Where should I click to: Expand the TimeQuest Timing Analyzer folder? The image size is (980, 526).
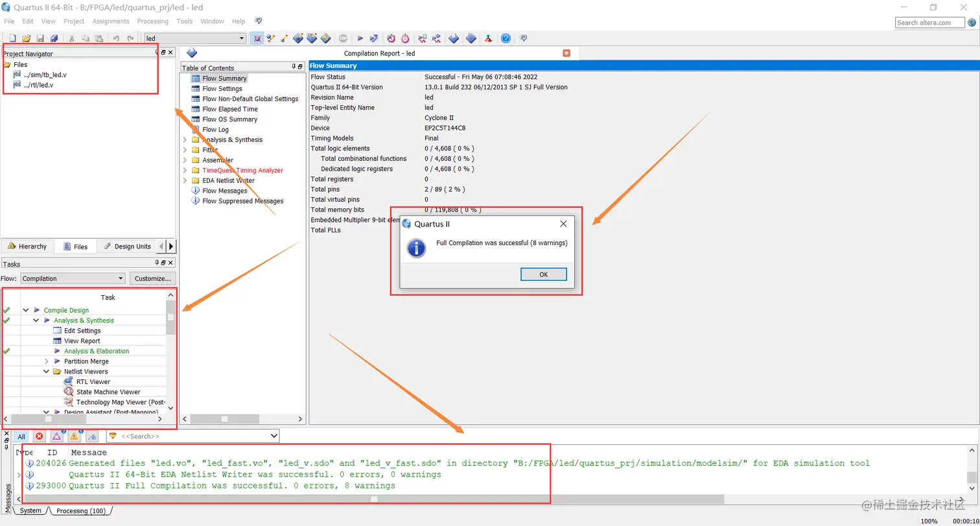coord(185,171)
